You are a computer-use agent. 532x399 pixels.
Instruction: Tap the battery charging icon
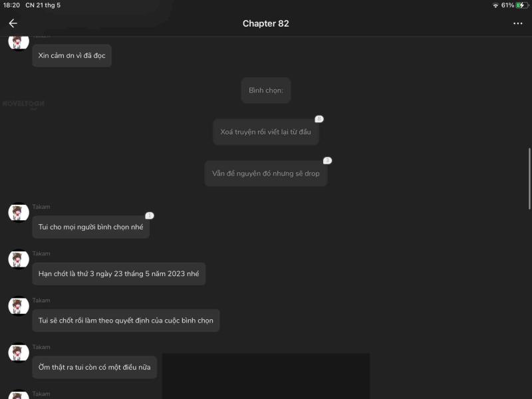coord(522,5)
